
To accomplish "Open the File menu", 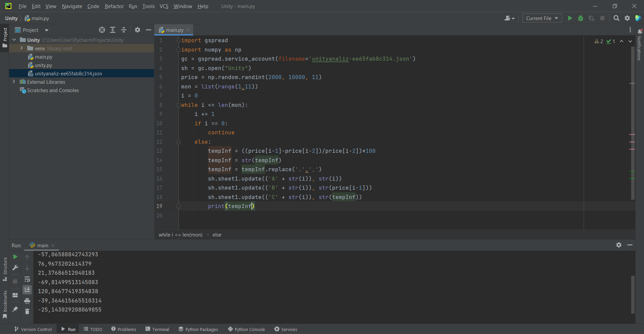I will 22,6.
